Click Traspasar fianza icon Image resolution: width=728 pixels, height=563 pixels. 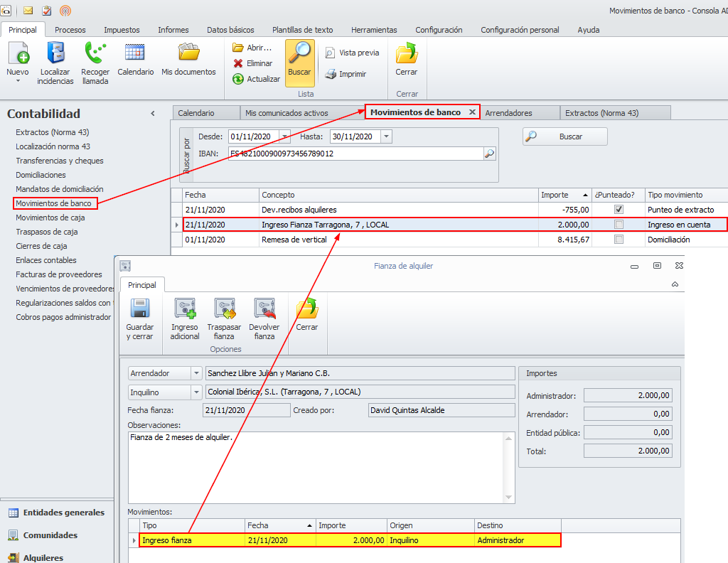pyautogui.click(x=224, y=310)
